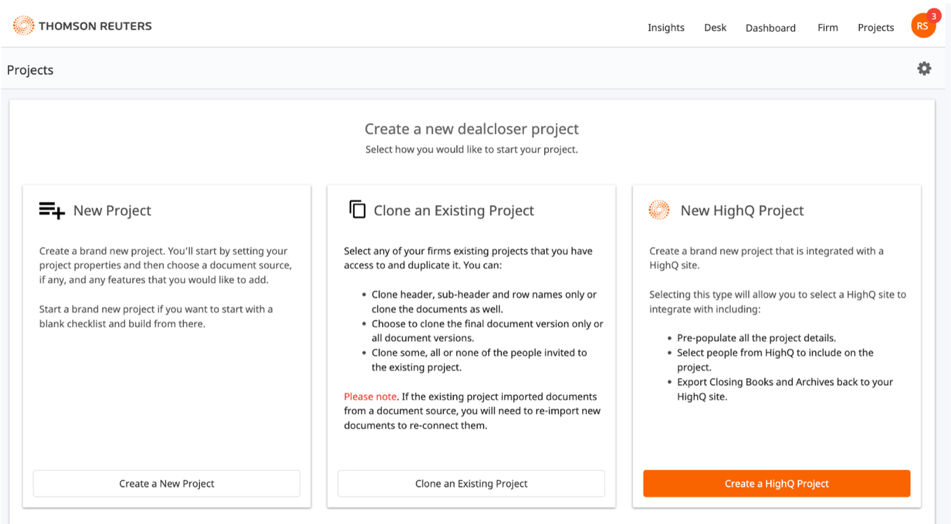Click 'Clone header, sub-header and row names' bullet

(x=484, y=301)
